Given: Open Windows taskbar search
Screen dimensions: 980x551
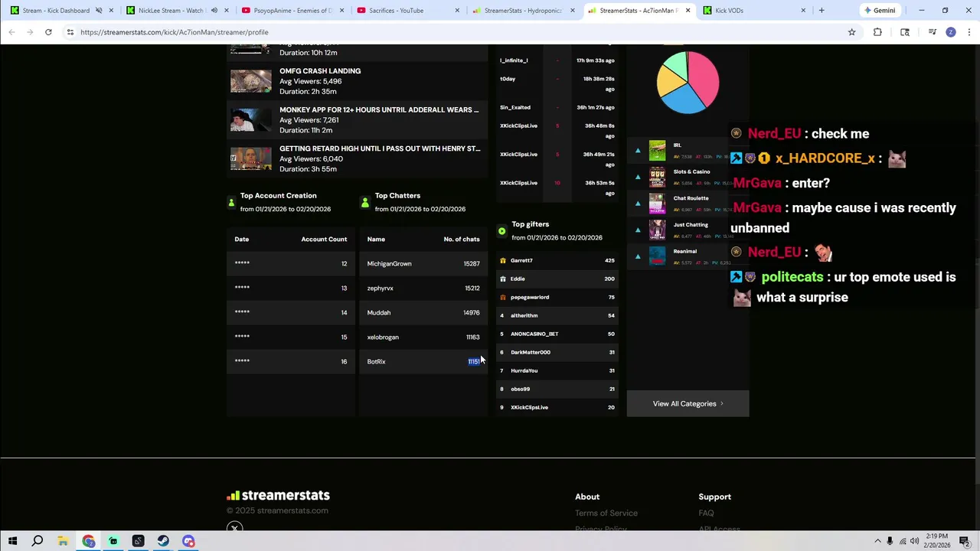Looking at the screenshot, I should coord(38,541).
